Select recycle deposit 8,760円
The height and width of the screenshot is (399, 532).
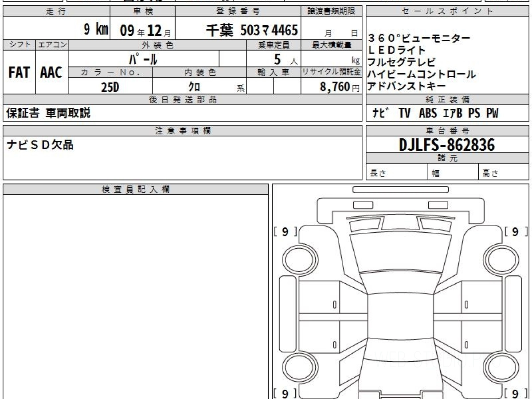(340, 87)
